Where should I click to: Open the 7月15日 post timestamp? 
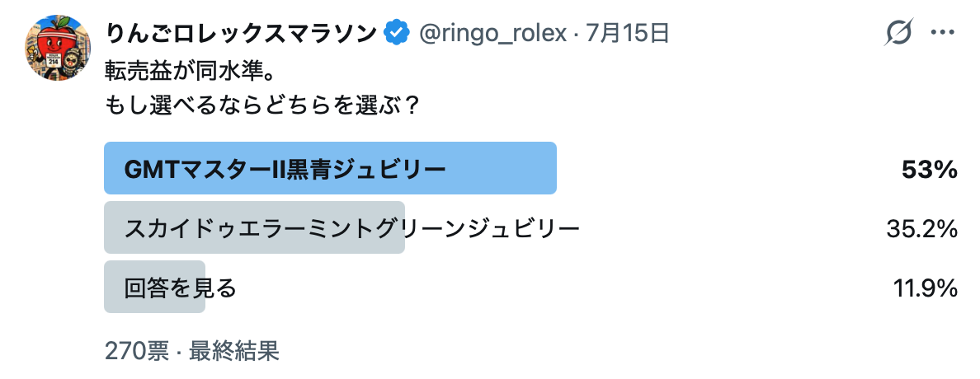(627, 32)
